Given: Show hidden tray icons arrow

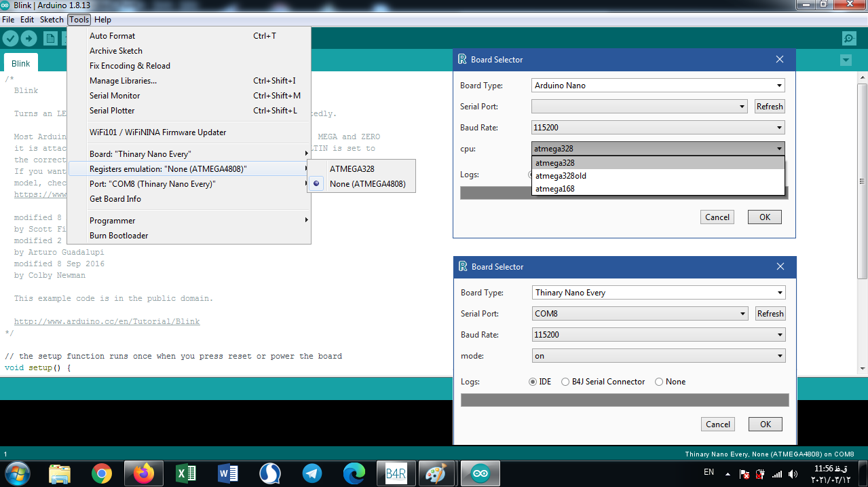Looking at the screenshot, I should click(x=728, y=474).
